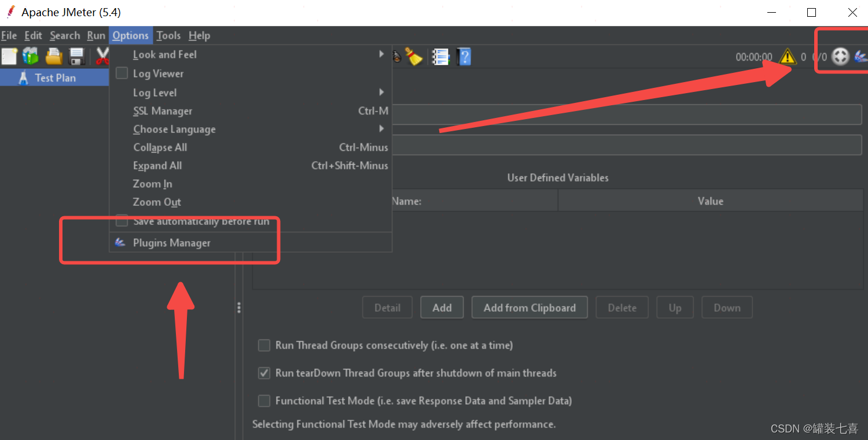This screenshot has width=868, height=440.
Task: Click the 0/0 active threads counter
Action: coord(819,57)
